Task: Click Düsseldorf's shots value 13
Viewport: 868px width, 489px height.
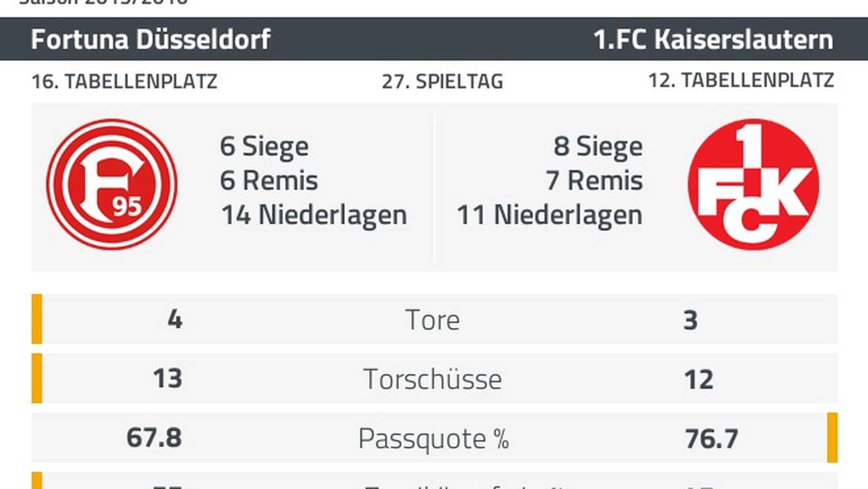Action: (x=168, y=379)
